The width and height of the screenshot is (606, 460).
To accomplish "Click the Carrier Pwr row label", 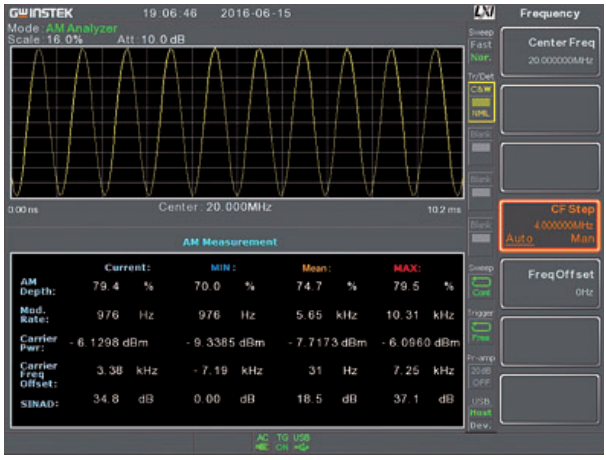I will pos(38,343).
